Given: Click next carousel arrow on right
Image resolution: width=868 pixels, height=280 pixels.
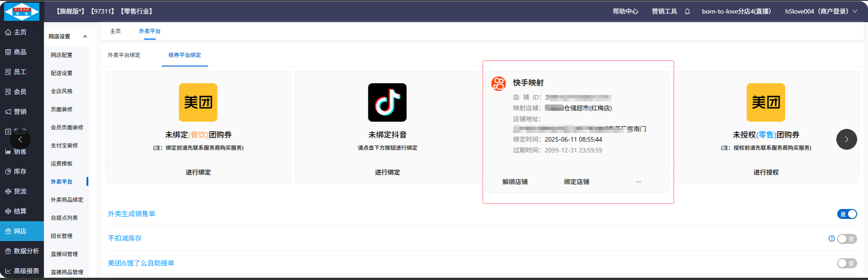Looking at the screenshot, I should (847, 139).
